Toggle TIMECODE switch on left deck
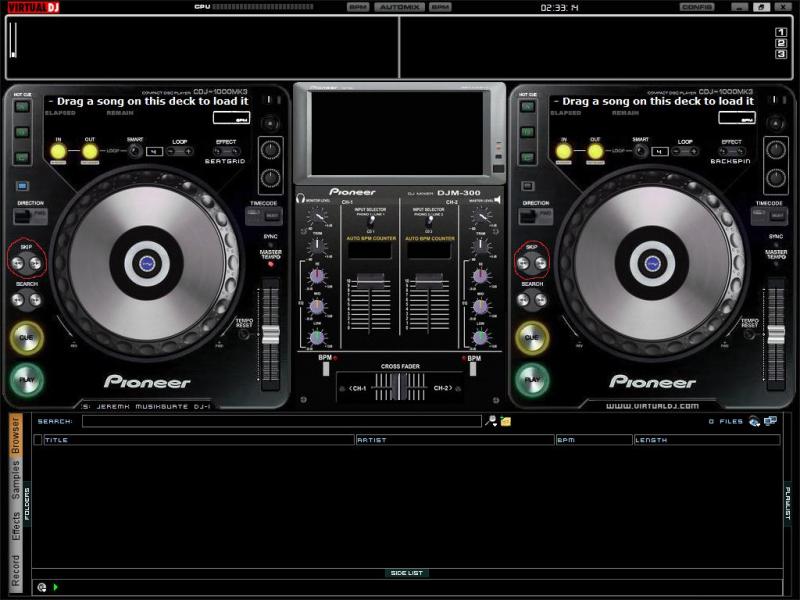Screen dimensions: 800x600 coord(264,216)
